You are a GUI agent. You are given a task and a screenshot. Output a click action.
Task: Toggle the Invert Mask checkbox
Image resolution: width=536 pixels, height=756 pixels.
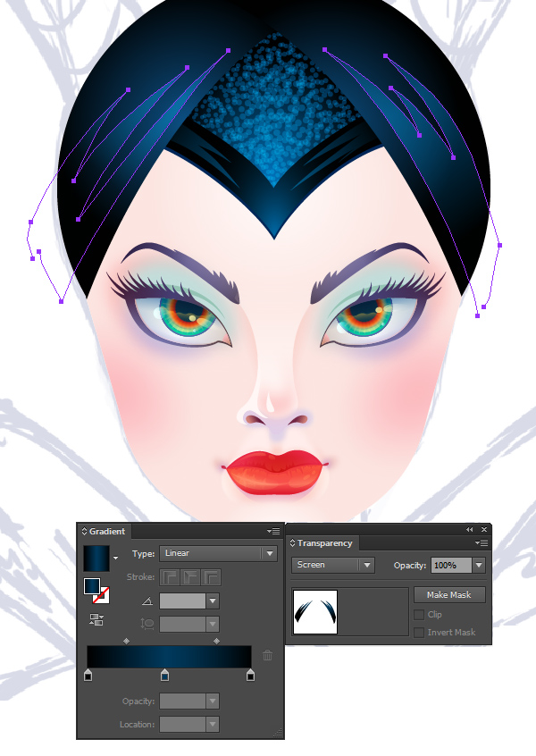pos(419,632)
